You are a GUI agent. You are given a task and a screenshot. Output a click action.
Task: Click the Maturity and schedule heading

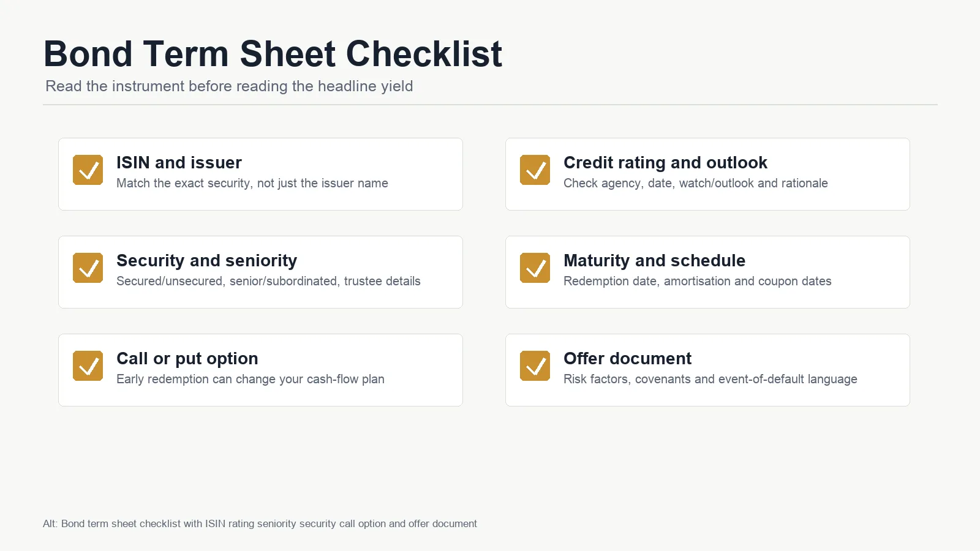[654, 260]
